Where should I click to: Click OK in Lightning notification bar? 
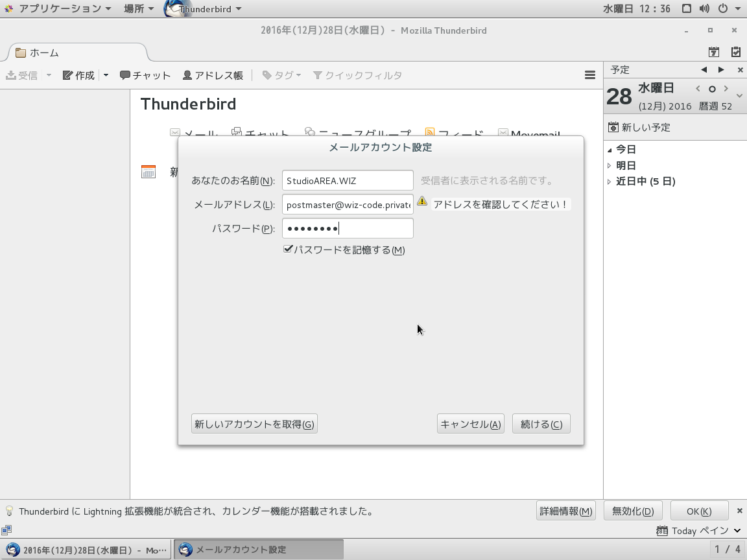(x=699, y=511)
